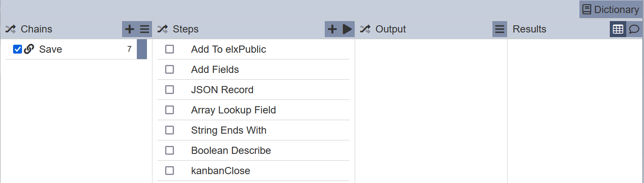644x183 pixels.
Task: Add a new chain with plus icon
Action: pos(130,29)
